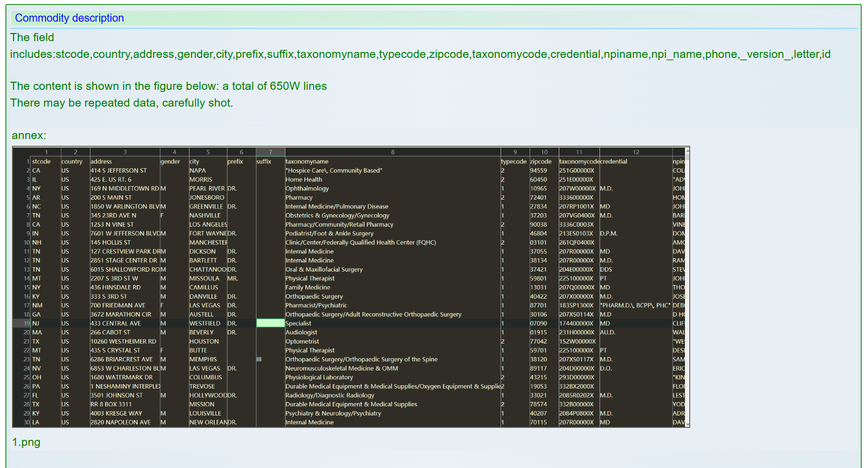Image resolution: width=868 pixels, height=468 pixels.
Task: Click the NASHVILLE city cell
Action: 205,215
